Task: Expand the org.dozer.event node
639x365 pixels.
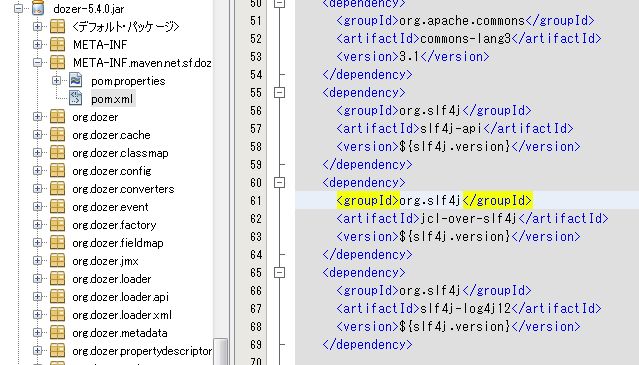Action: (37, 207)
